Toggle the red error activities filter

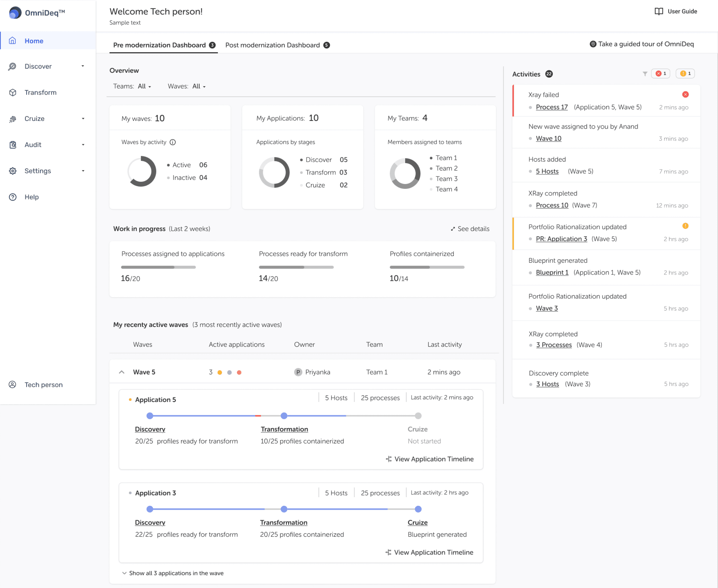(660, 73)
